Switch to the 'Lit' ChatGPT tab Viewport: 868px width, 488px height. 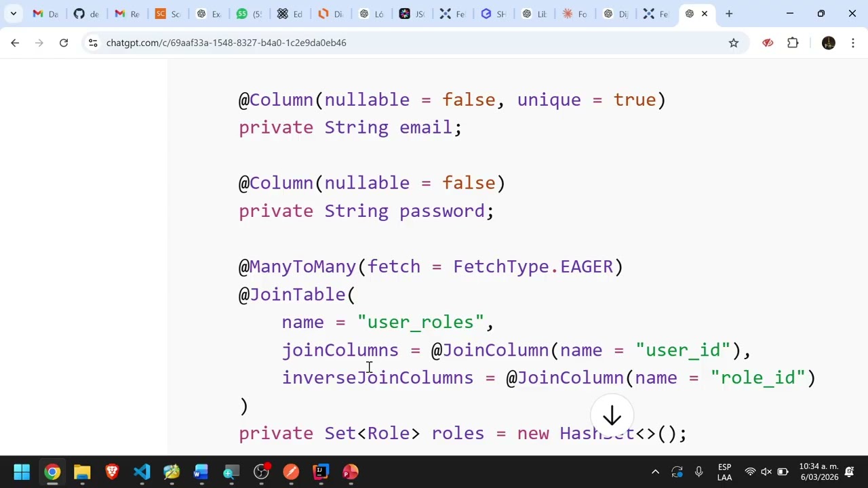click(x=533, y=14)
